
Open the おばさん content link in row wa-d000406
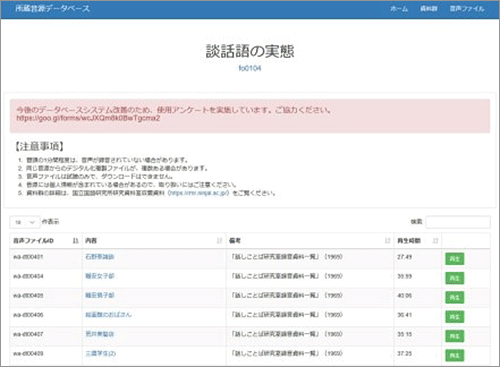(108, 315)
